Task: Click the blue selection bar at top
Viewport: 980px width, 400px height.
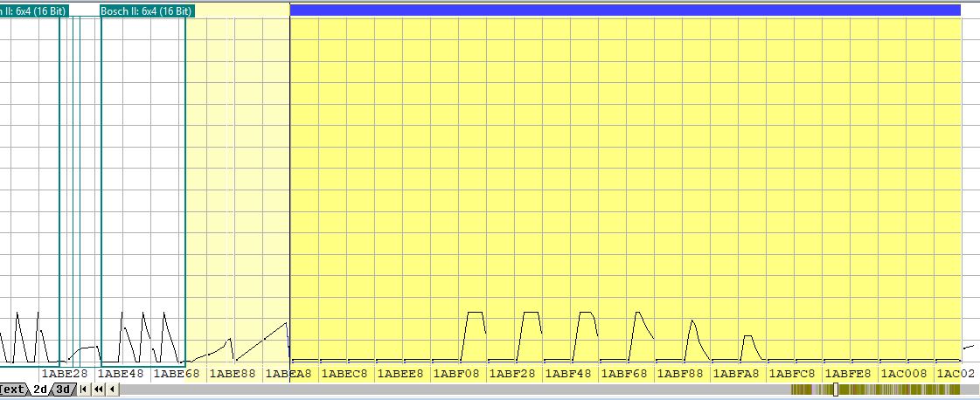Action: click(625, 10)
